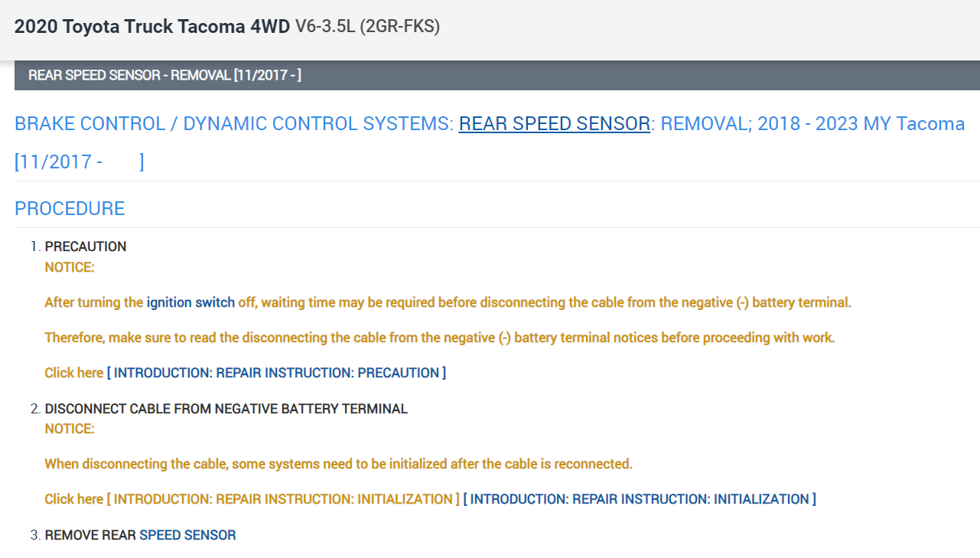Image resolution: width=980 pixels, height=558 pixels.
Task: Click the 'When disconnecting the cable' notice sentence
Action: coord(338,464)
